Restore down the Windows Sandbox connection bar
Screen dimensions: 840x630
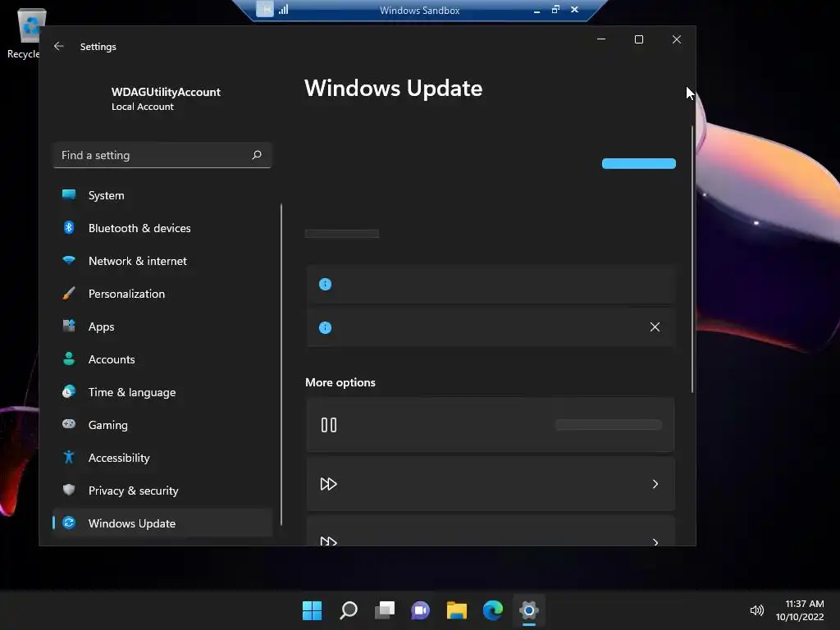point(555,9)
